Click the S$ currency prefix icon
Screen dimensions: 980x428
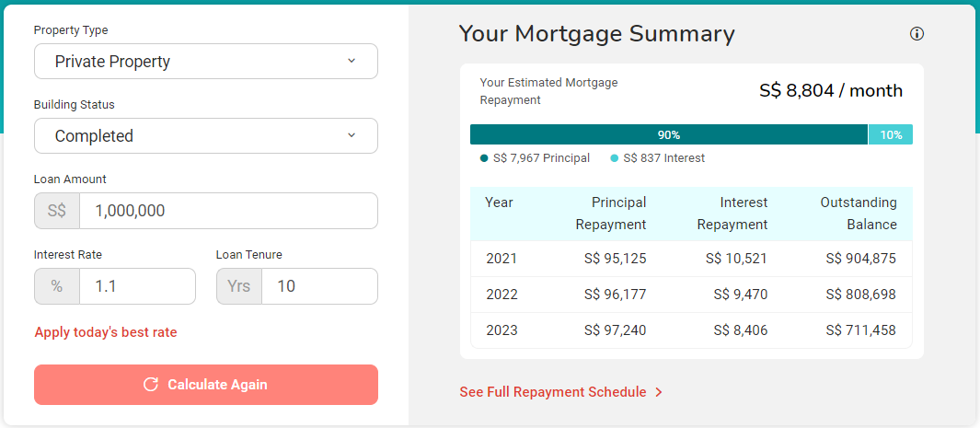click(x=57, y=211)
